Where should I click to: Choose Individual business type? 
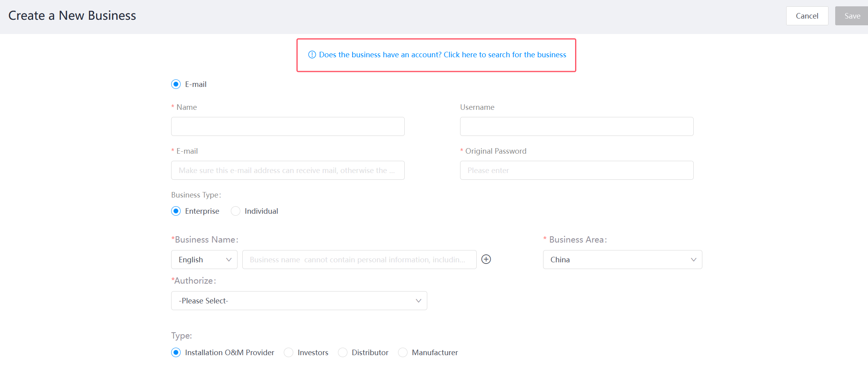pos(236,211)
